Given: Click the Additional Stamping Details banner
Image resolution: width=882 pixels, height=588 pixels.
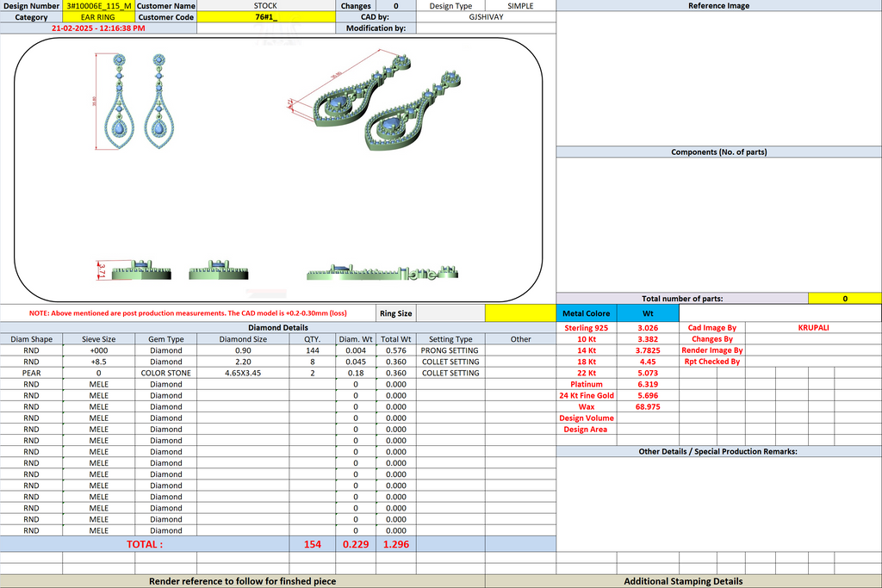Looking at the screenshot, I should (683, 581).
